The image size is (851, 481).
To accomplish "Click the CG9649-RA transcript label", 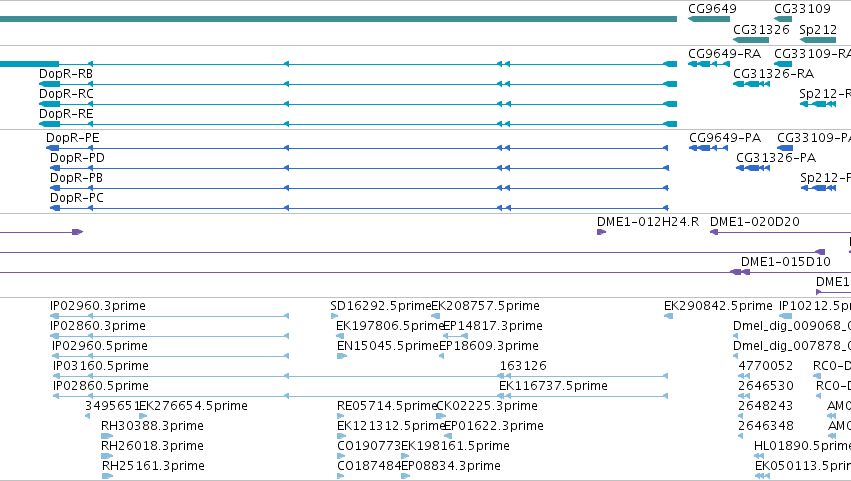I will pyautogui.click(x=724, y=54).
